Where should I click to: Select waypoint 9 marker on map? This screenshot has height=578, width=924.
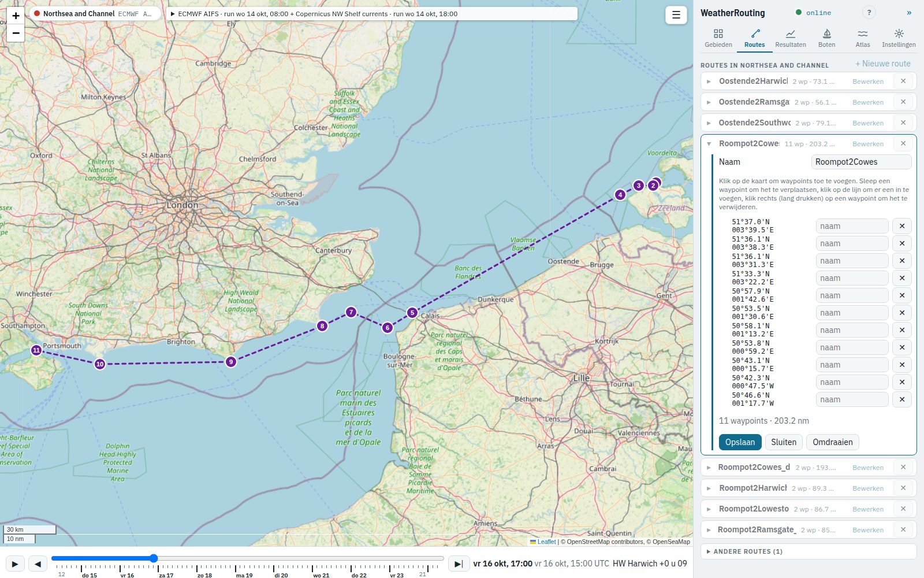[x=231, y=362]
